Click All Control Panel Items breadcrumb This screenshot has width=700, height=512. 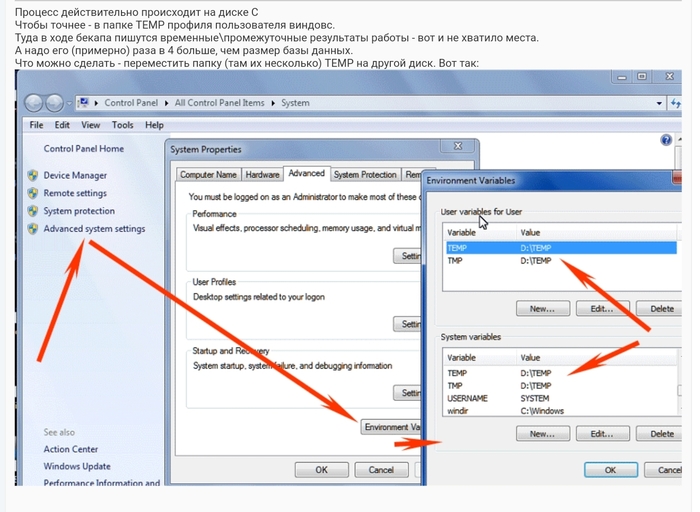[x=220, y=103]
